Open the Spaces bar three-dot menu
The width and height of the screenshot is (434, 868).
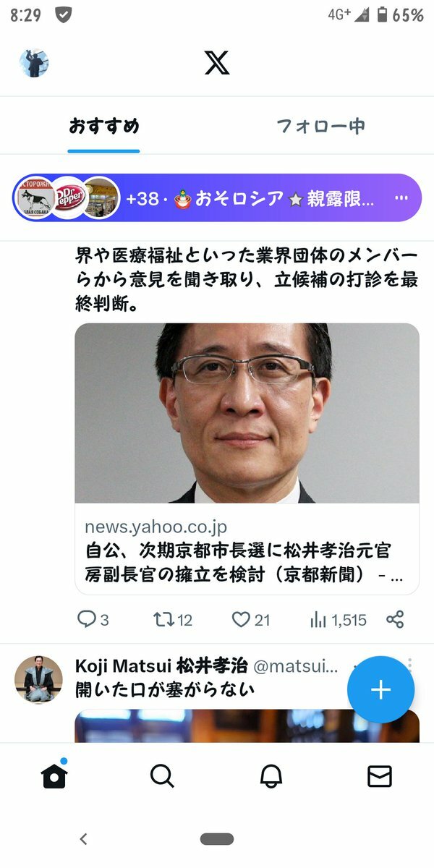(401, 198)
